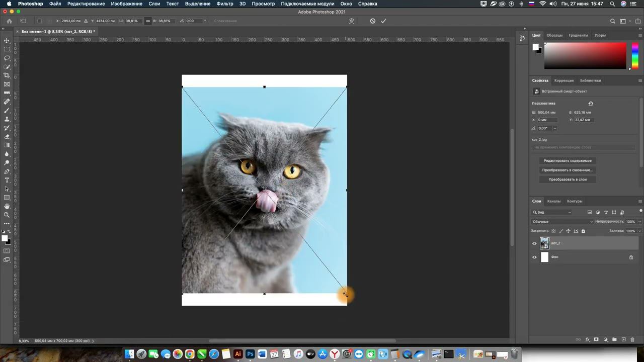
Task: Hide the Фон layer
Action: (x=534, y=257)
